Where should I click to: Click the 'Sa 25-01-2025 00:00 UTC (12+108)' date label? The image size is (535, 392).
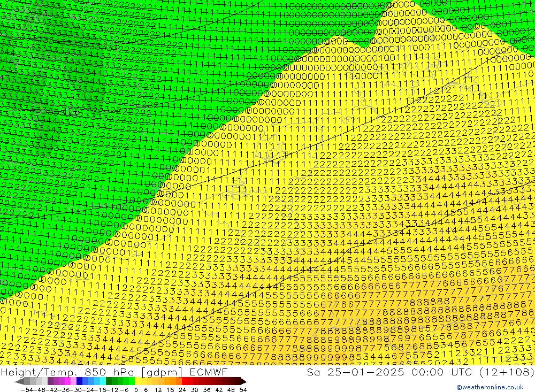click(x=421, y=372)
